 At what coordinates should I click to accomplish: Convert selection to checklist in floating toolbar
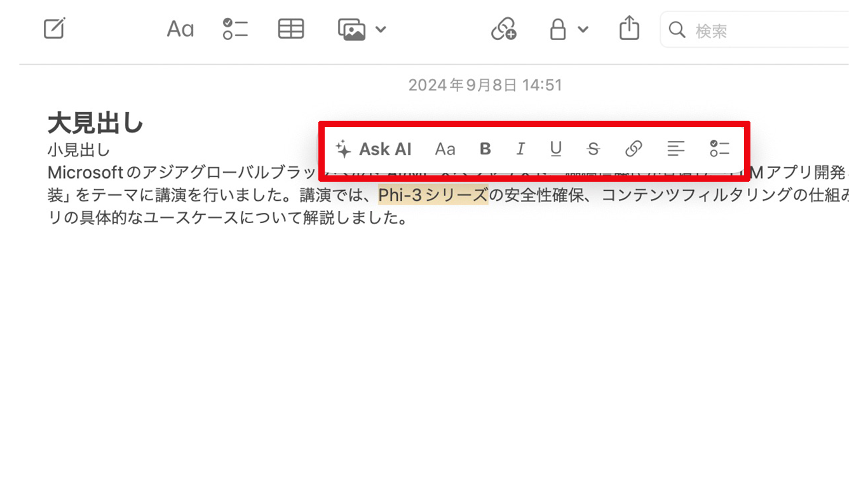(719, 149)
